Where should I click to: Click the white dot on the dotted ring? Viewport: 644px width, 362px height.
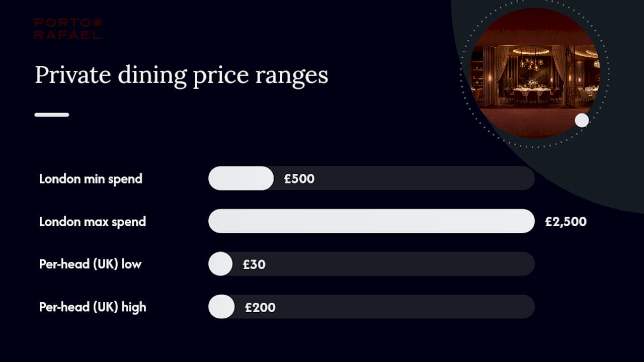click(x=582, y=120)
